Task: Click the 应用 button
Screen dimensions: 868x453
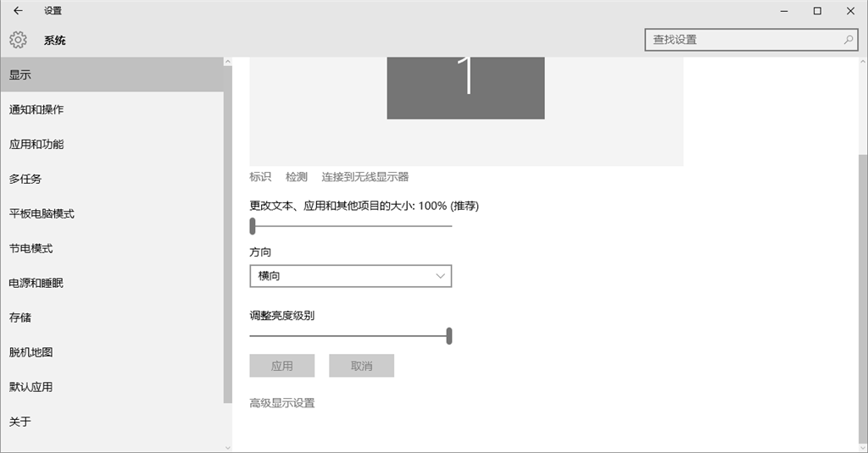Action: (x=281, y=366)
